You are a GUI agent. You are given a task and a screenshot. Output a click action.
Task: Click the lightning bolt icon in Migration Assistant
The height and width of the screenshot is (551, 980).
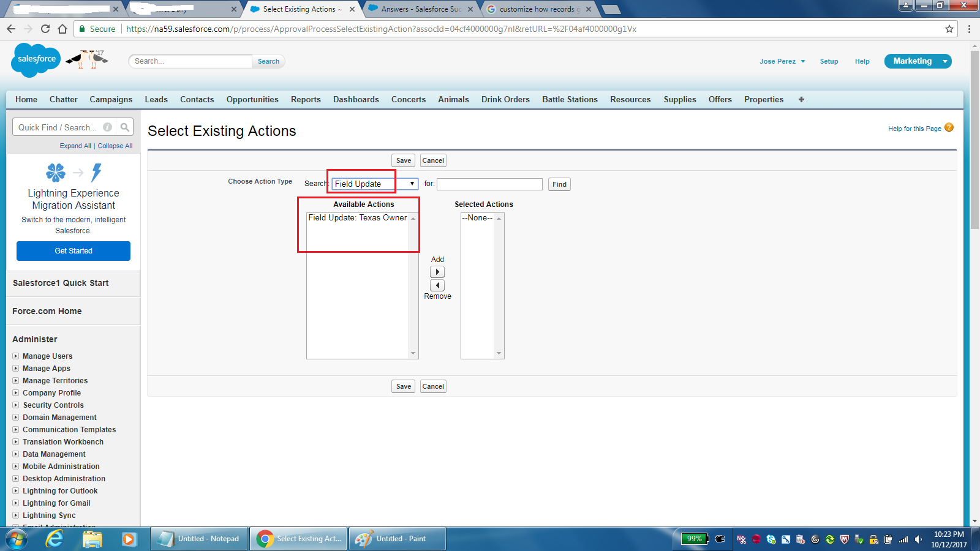[96, 173]
